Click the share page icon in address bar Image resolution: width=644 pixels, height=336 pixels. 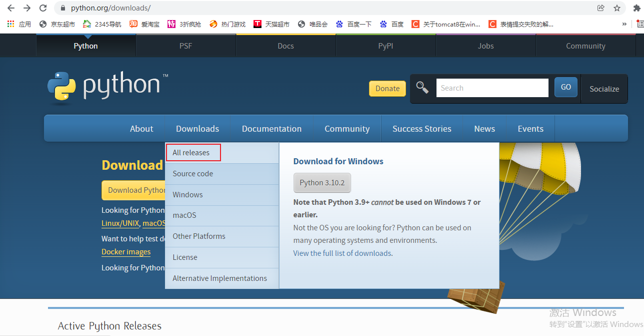[600, 8]
